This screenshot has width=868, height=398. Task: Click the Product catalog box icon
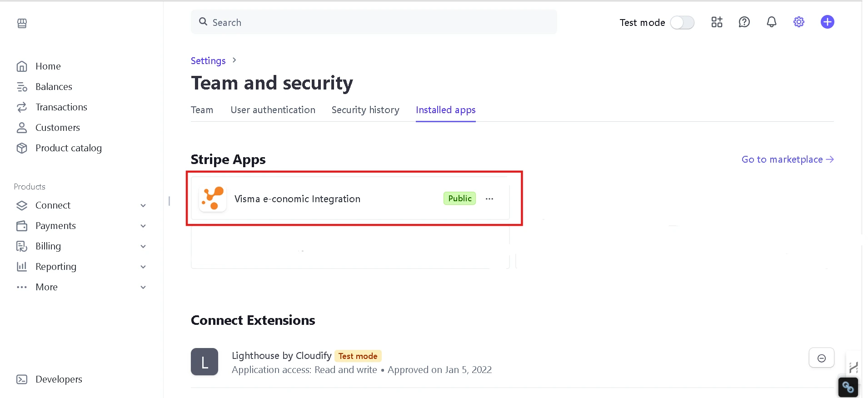click(x=22, y=148)
